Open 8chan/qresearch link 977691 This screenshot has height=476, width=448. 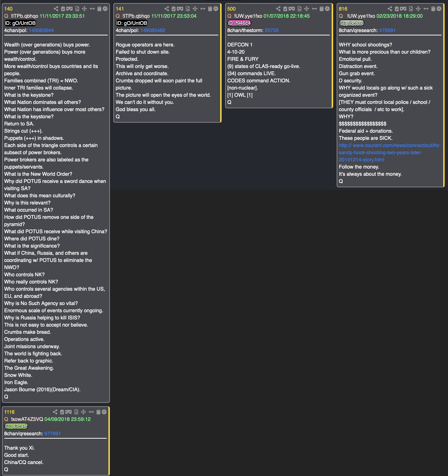pyautogui.click(x=52, y=434)
